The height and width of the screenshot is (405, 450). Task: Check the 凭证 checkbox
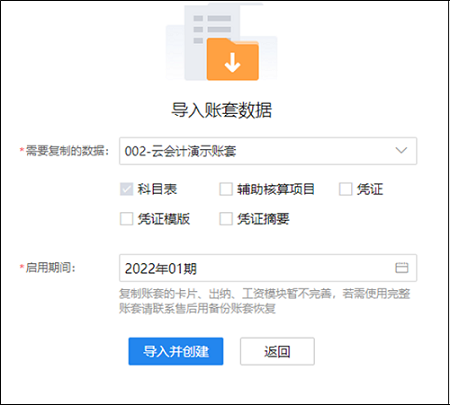coord(345,189)
